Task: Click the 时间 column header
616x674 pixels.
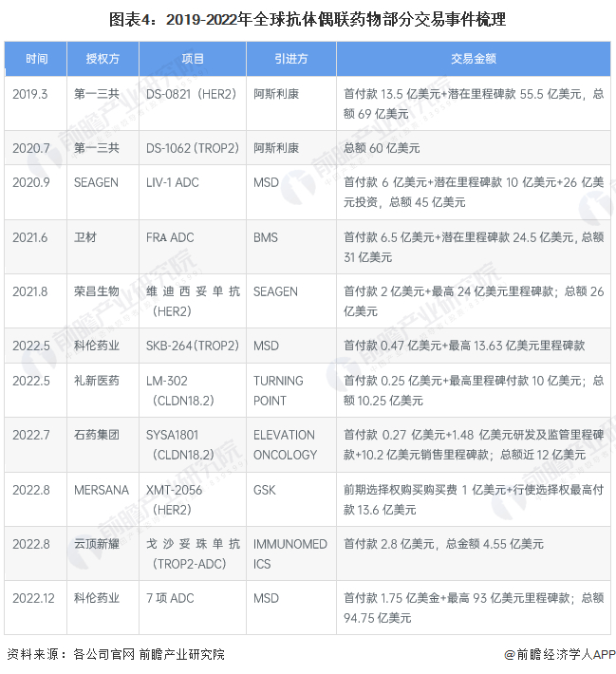Action: tap(36, 59)
